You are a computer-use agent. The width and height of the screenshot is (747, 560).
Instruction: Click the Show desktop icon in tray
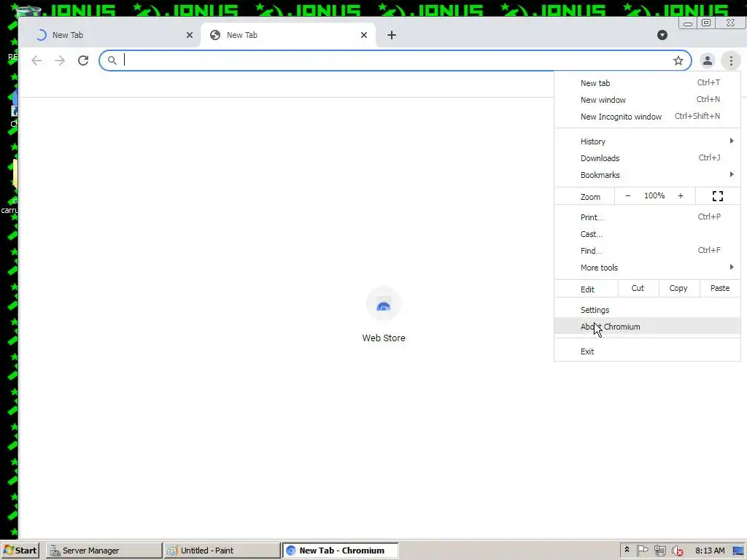tap(738, 551)
